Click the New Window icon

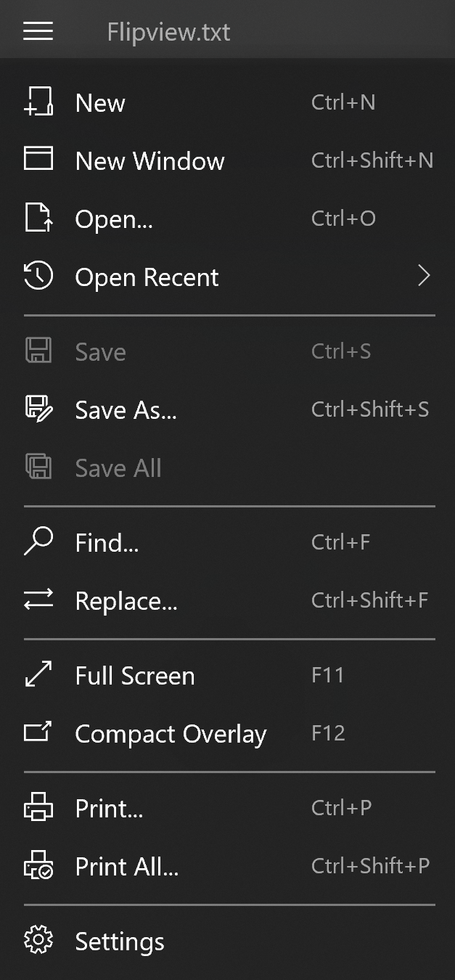pyautogui.click(x=38, y=158)
